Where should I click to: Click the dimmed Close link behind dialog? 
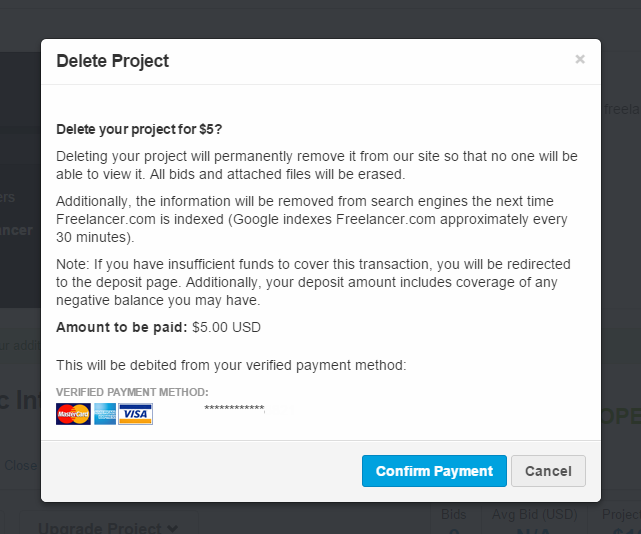pos(20,465)
